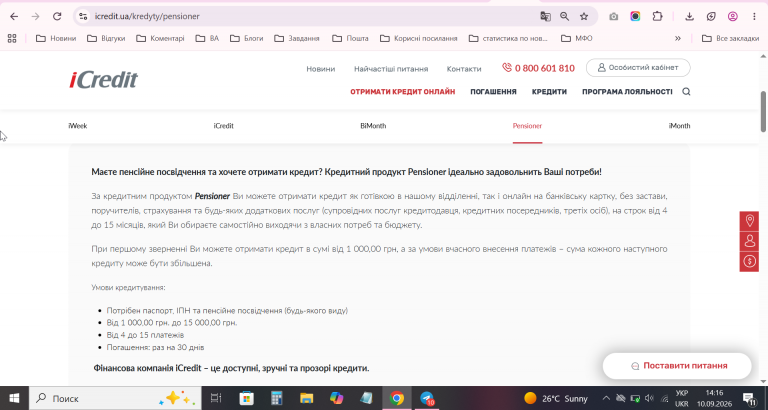Open Коментарі bookmarks folder
768x410 pixels.
tap(161, 38)
